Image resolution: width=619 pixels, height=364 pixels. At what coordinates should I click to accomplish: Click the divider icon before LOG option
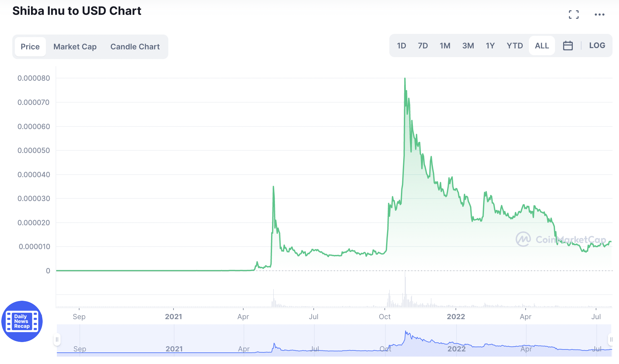(x=582, y=45)
